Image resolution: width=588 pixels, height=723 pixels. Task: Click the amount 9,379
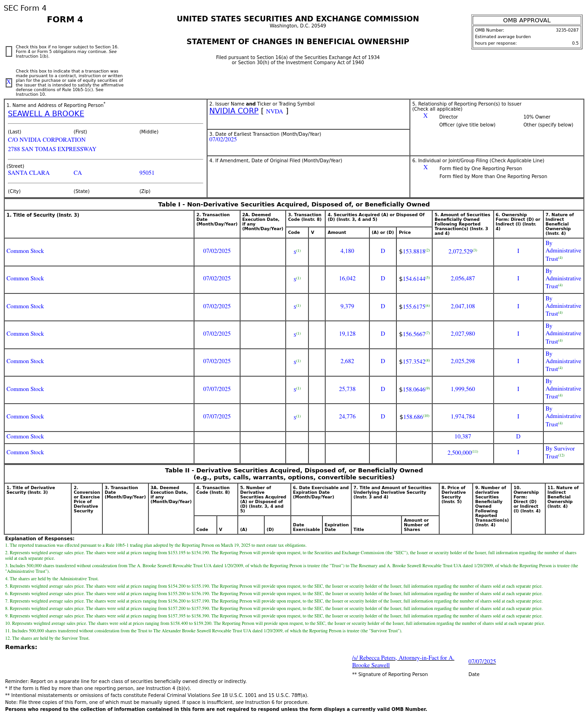347,306
